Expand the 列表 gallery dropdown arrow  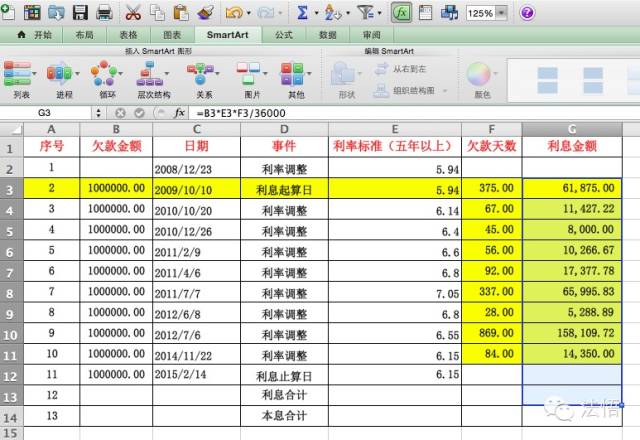point(34,74)
